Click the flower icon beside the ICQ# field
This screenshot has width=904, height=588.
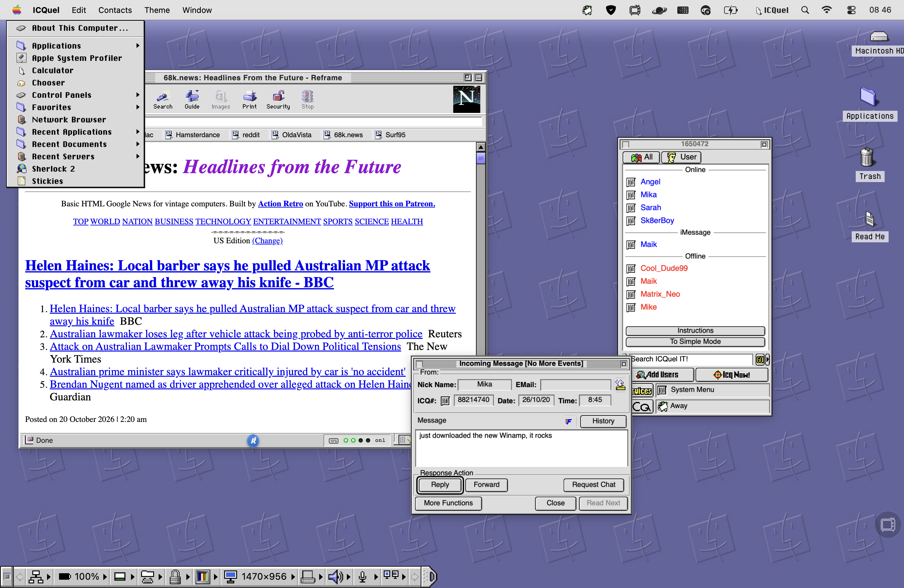tap(445, 400)
